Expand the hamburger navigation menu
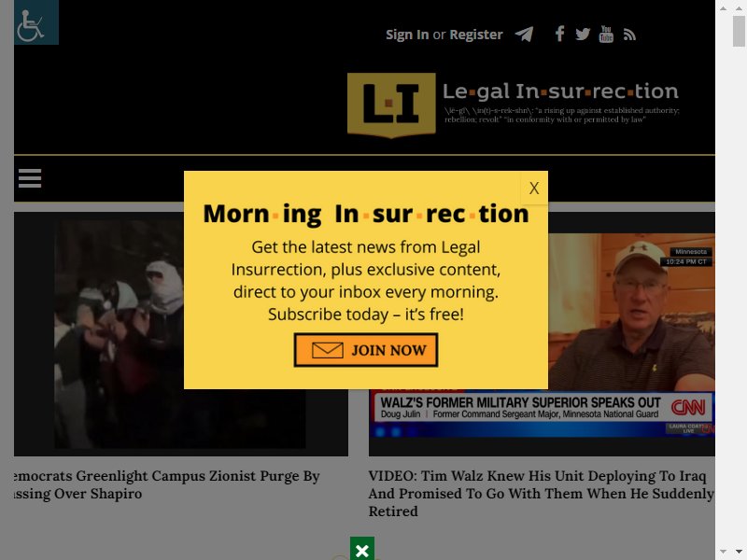 pos(30,178)
